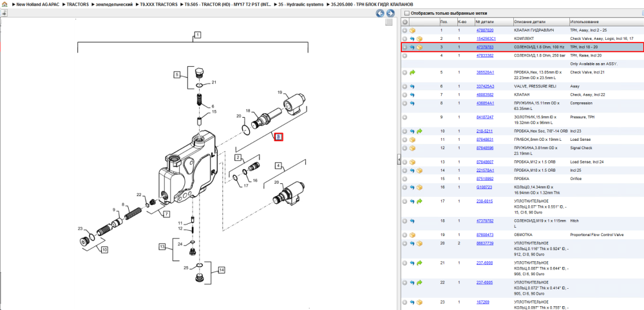Click 'Proportional Flow Control Valve' usage text
Viewport: 644px width, 310px height.
[x=597, y=235]
